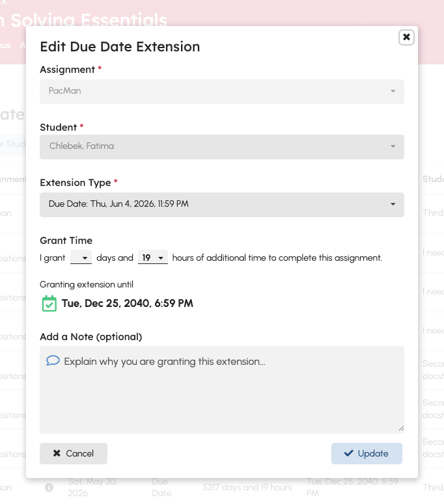
Task: Click Sat, May 30, 2026 date in background table
Action: (x=92, y=487)
